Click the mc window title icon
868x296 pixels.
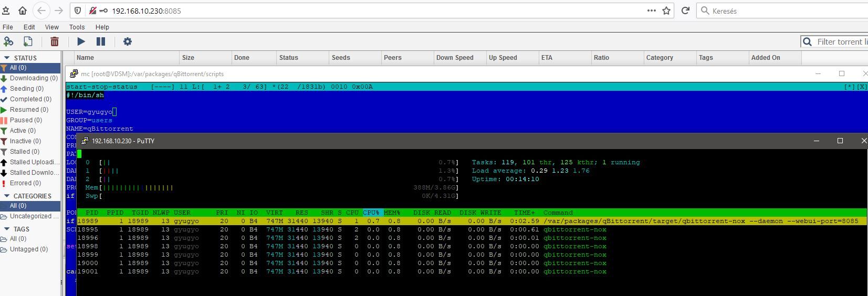(x=74, y=73)
